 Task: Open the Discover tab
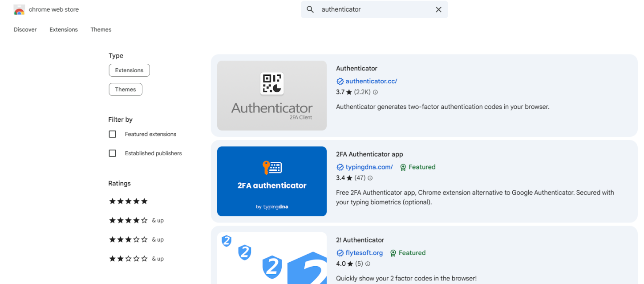(x=25, y=29)
